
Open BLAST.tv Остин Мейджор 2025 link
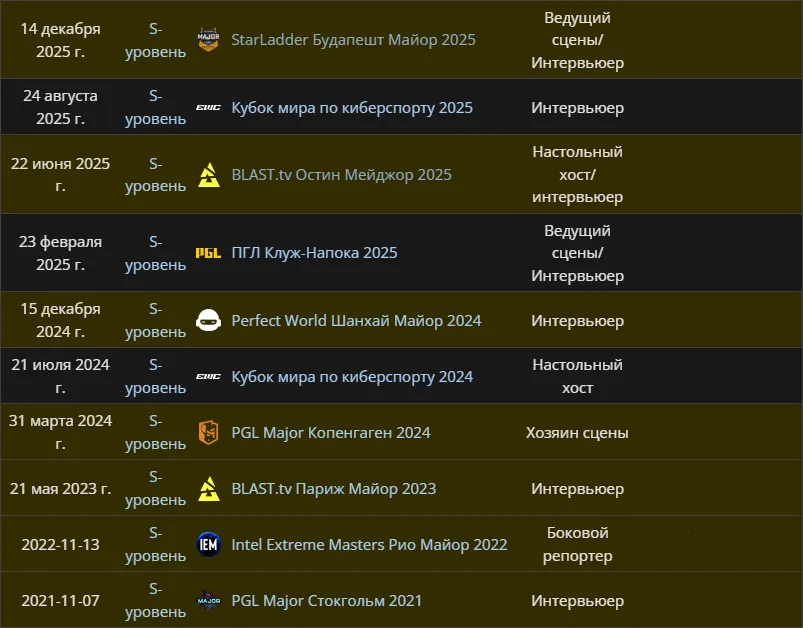(342, 175)
